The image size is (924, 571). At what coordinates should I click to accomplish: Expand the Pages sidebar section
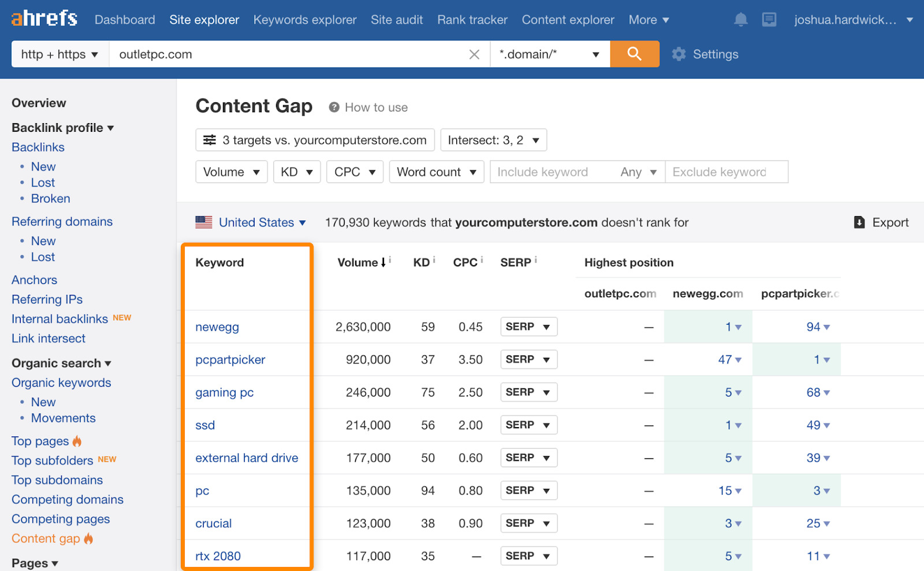tap(35, 563)
